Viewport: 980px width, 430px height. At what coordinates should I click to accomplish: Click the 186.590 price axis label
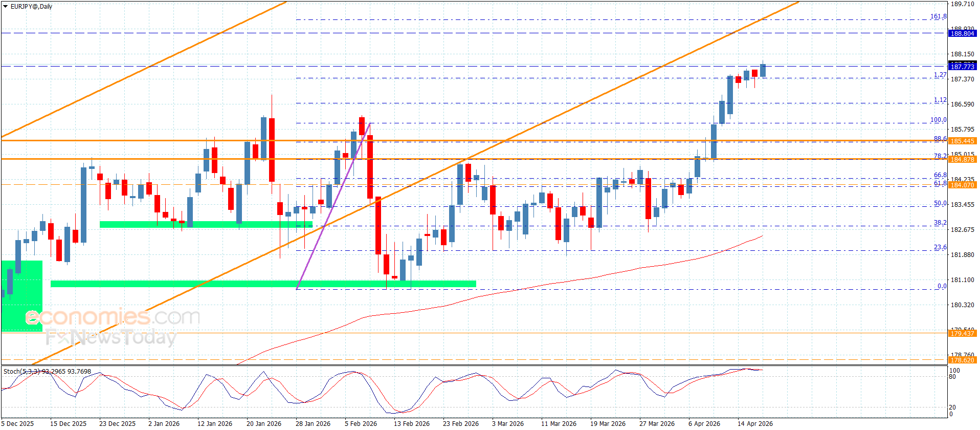click(x=962, y=104)
